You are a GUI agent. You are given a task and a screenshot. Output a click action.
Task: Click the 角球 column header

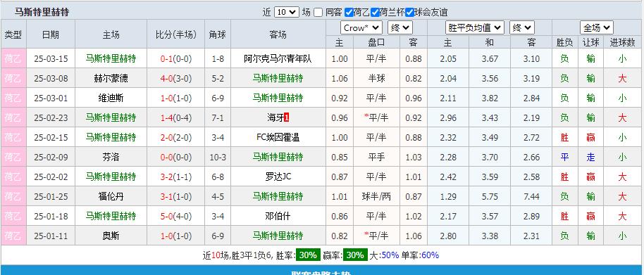[218, 35]
